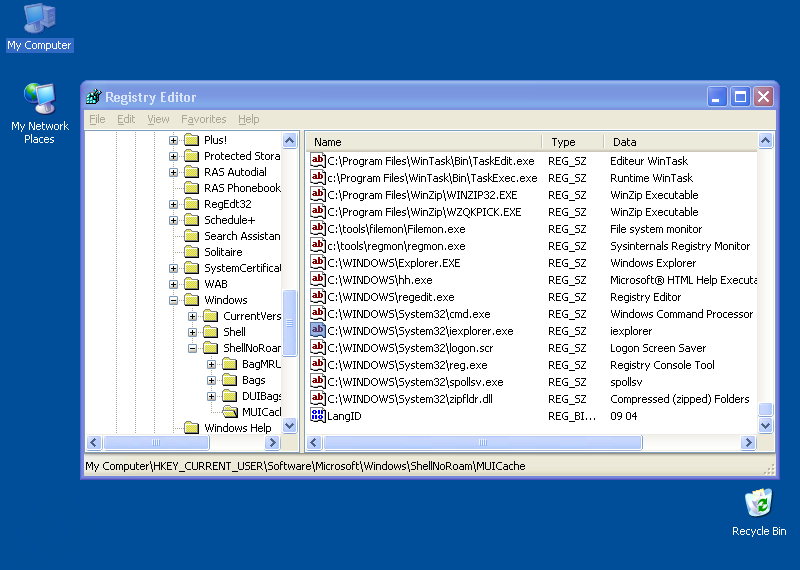This screenshot has height=570, width=800.
Task: Select the Recycle Bin desktop icon
Action: [759, 512]
